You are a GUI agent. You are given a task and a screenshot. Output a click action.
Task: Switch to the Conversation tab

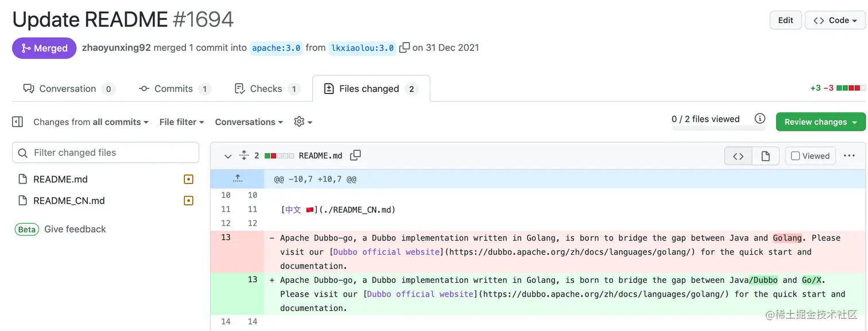coord(68,88)
